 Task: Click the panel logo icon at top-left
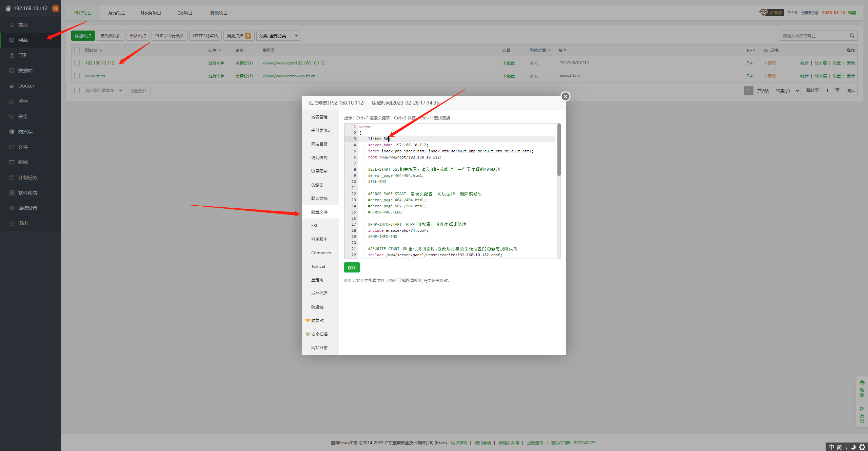tap(8, 8)
